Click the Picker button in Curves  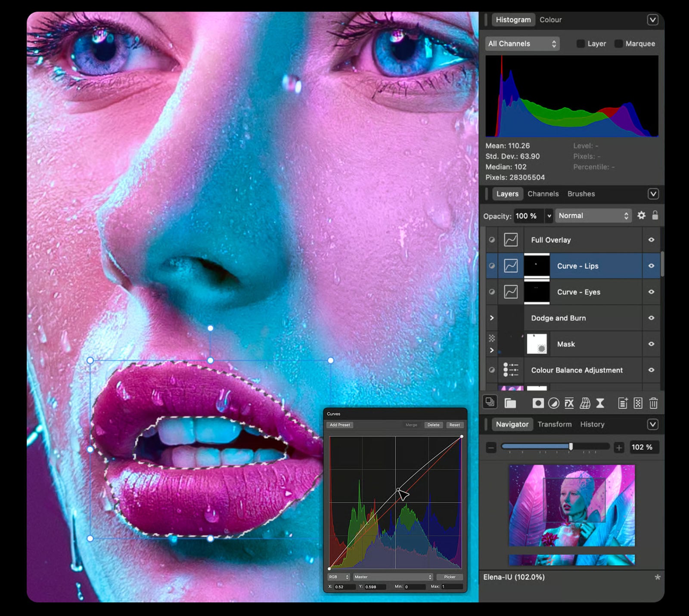450,577
